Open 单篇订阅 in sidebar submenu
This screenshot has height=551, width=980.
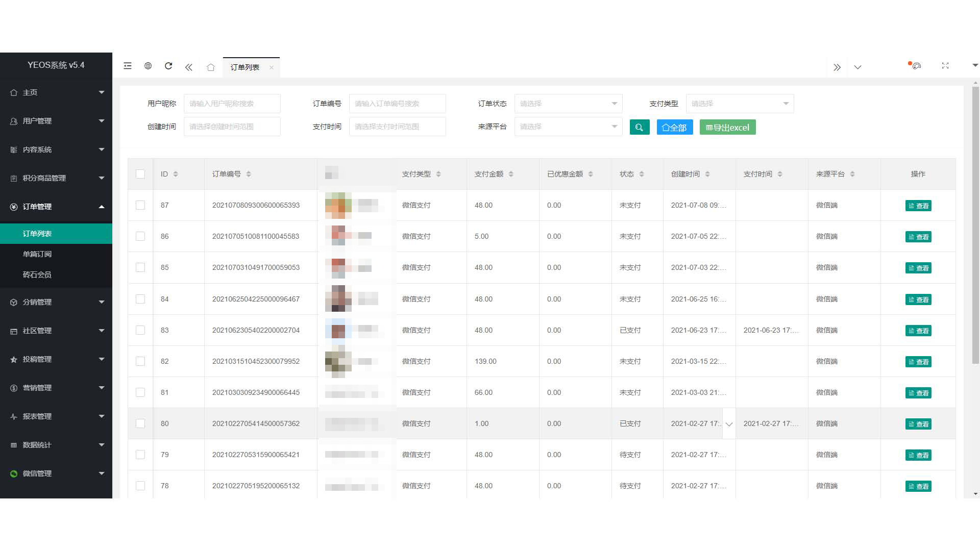click(x=37, y=254)
